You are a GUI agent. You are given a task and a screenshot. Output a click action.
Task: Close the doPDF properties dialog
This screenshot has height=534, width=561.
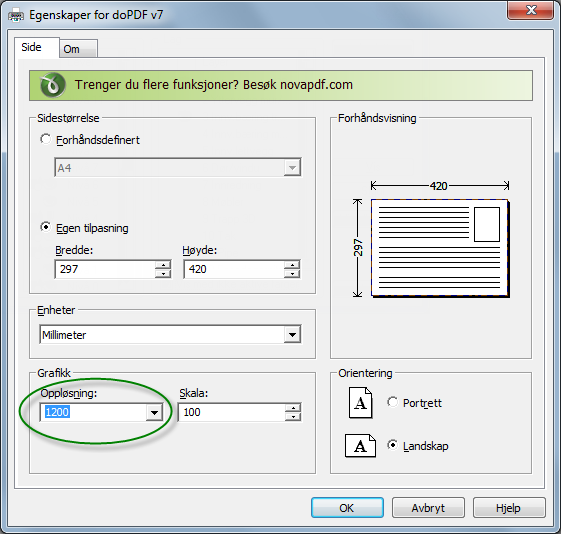point(531,10)
